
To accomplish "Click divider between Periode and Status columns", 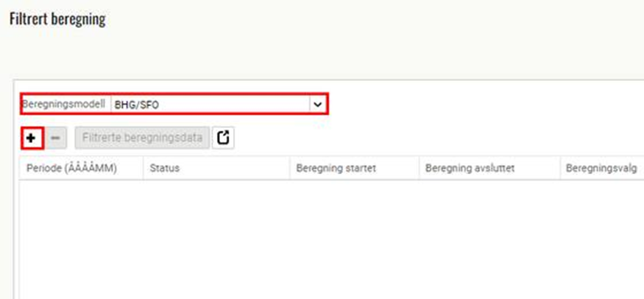I will pyautogui.click(x=143, y=168).
